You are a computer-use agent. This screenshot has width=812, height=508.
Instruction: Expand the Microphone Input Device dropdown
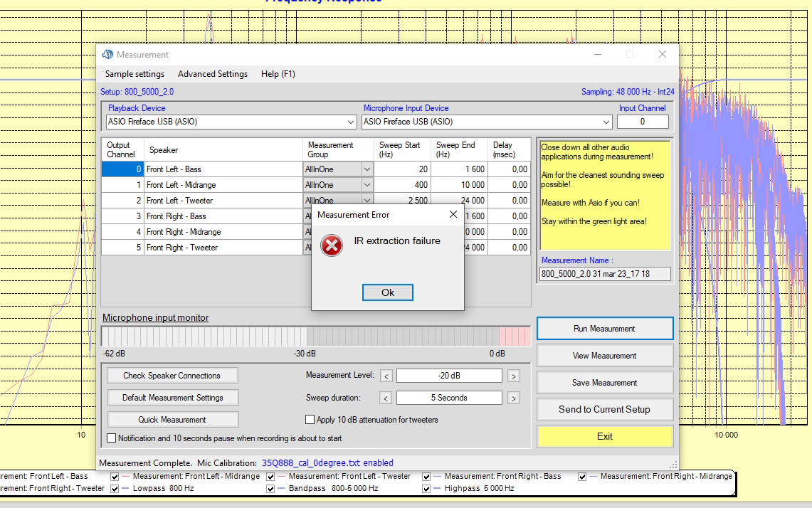click(606, 122)
